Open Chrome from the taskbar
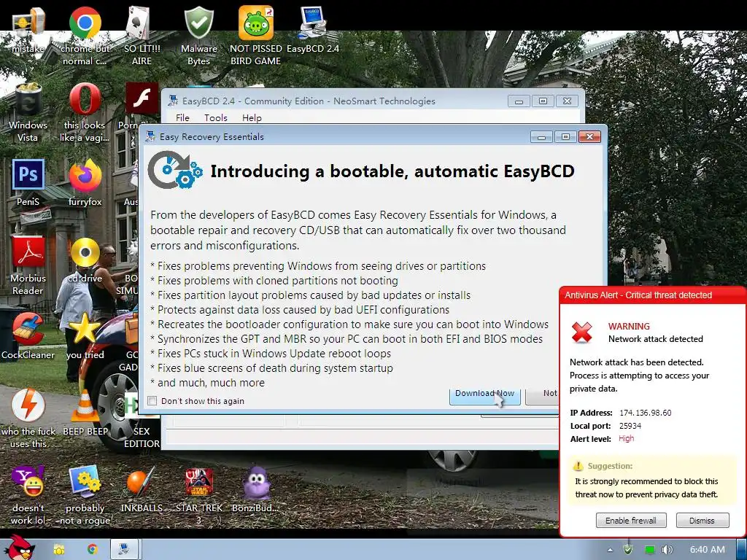Image resolution: width=747 pixels, height=560 pixels. click(93, 549)
